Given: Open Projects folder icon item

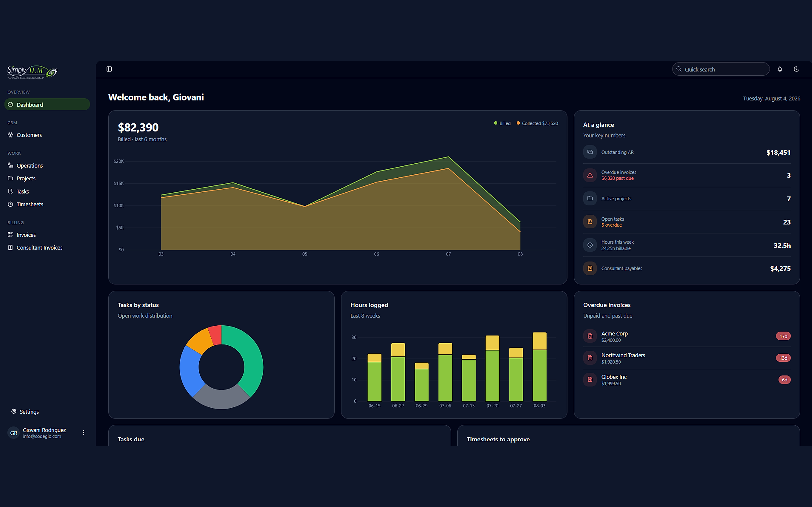Looking at the screenshot, I should pos(10,178).
